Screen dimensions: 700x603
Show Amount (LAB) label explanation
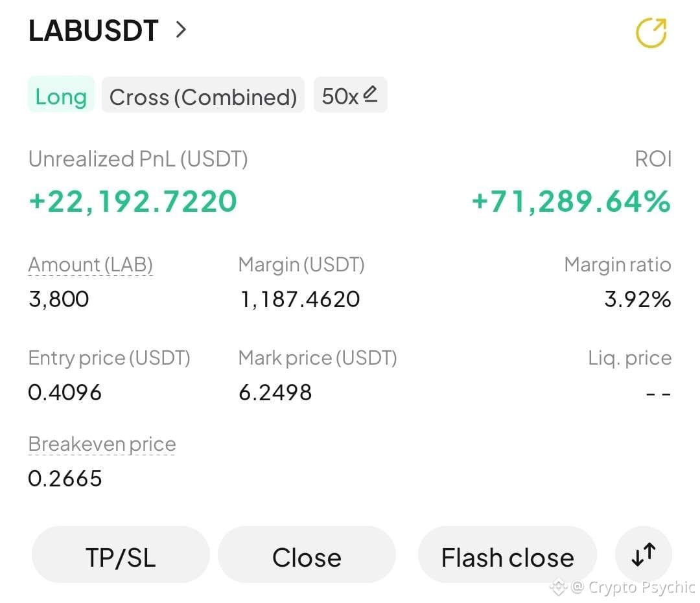(x=91, y=265)
